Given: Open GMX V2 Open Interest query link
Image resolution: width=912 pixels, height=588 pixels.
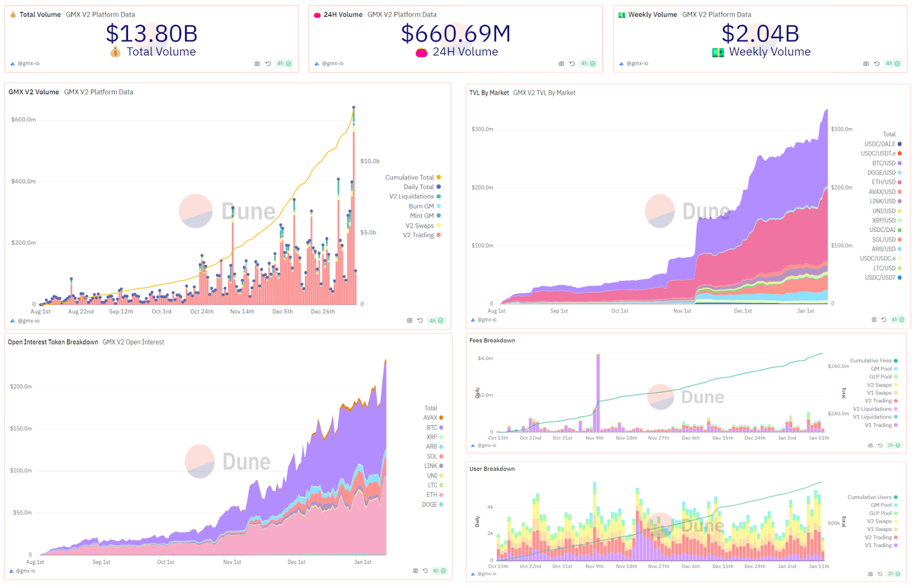Looking at the screenshot, I should (133, 342).
